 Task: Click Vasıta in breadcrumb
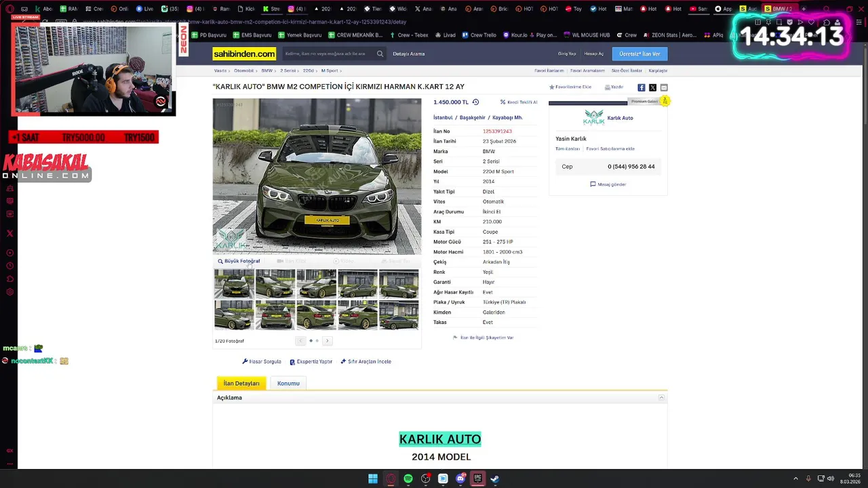coord(220,70)
